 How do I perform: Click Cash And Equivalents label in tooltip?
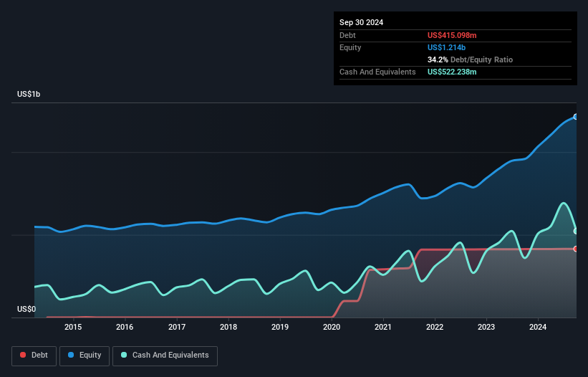pyautogui.click(x=377, y=72)
